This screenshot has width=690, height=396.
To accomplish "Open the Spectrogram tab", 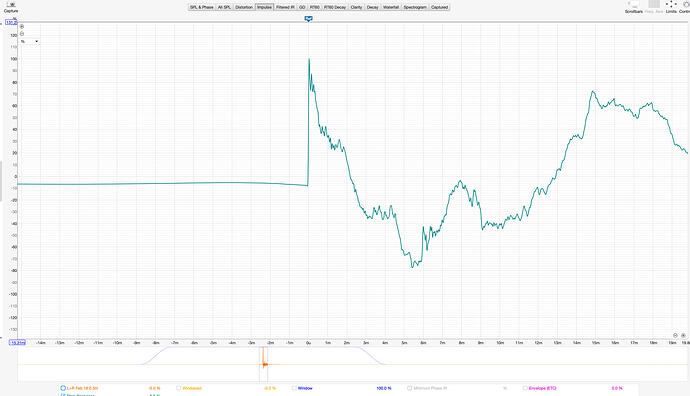I will tap(415, 7).
